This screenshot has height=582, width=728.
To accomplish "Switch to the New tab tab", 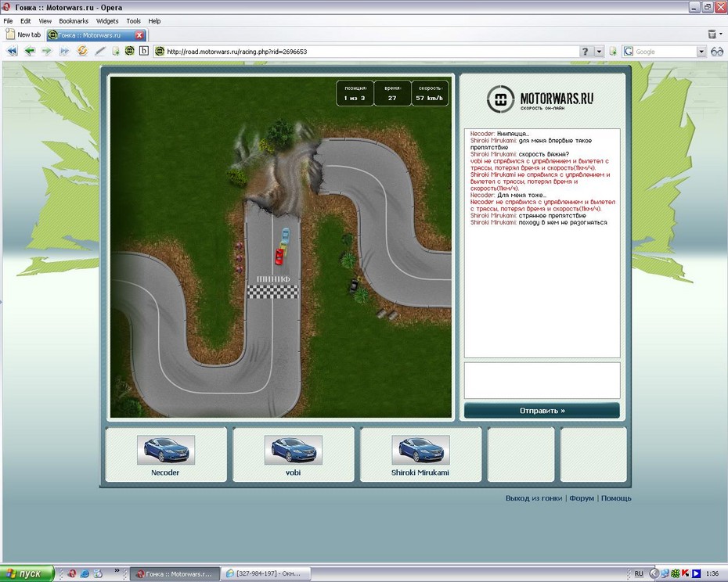I will tap(23, 35).
